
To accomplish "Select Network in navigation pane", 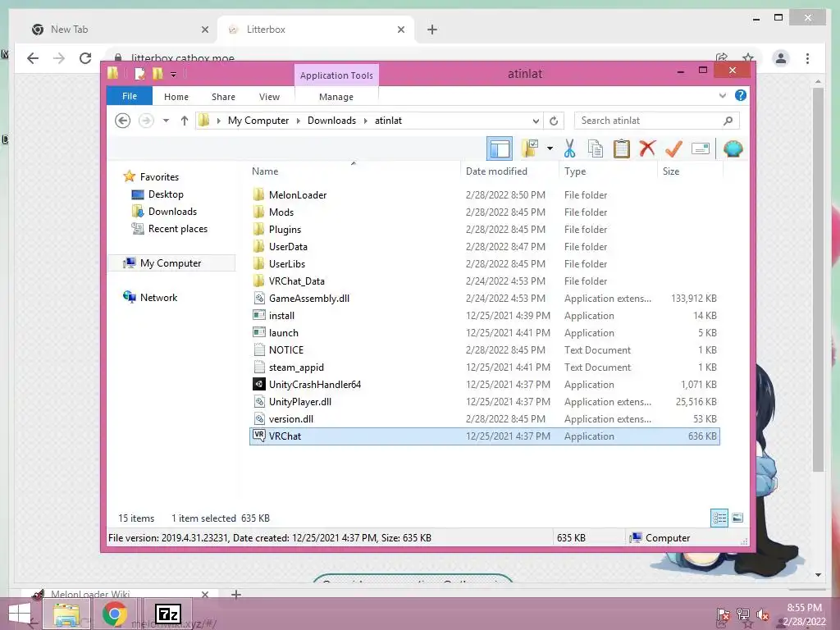I will [x=158, y=297].
